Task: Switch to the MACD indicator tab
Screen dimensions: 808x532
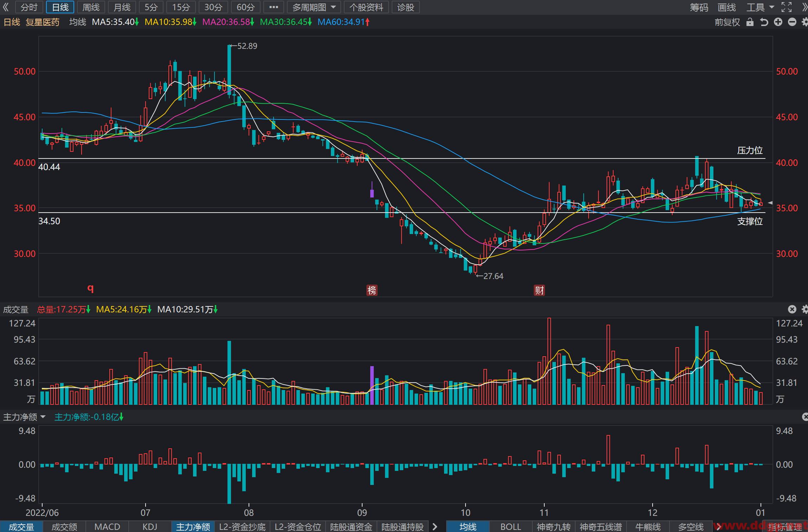Action: [107, 527]
